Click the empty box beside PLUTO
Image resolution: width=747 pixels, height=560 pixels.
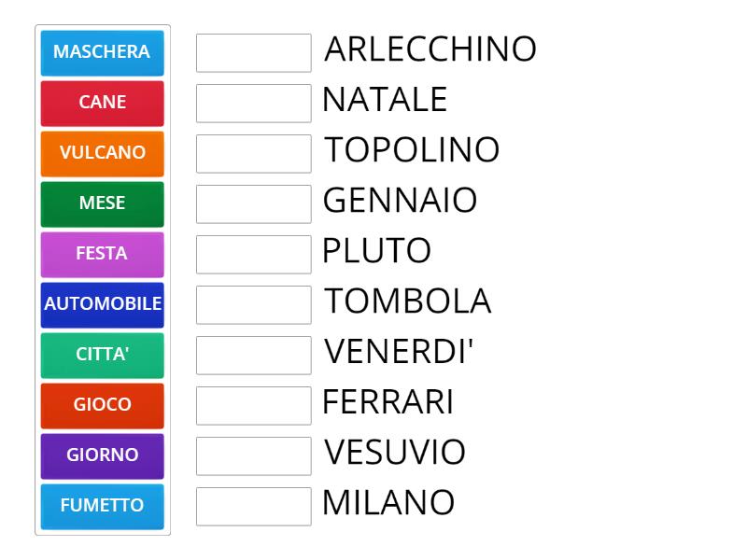click(x=253, y=254)
